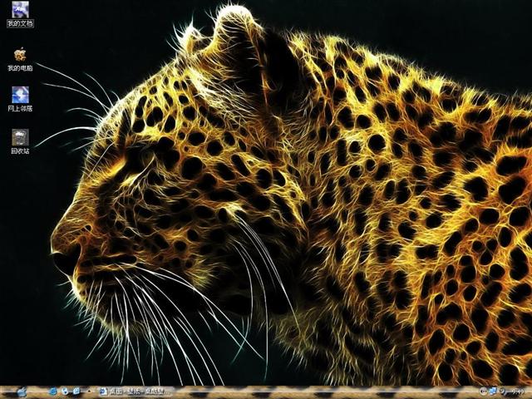Select the 网上邻居 desktop icon
Screen dimensions: 532x399
(20, 99)
